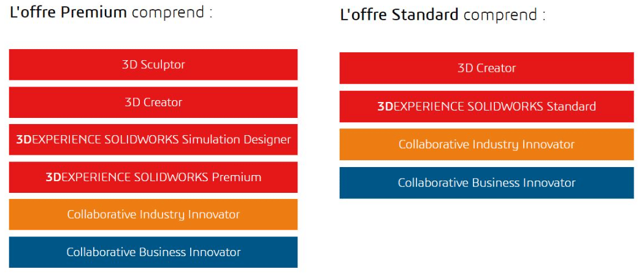Click orange Collaborative Industry Innovator under Standard

click(x=487, y=144)
